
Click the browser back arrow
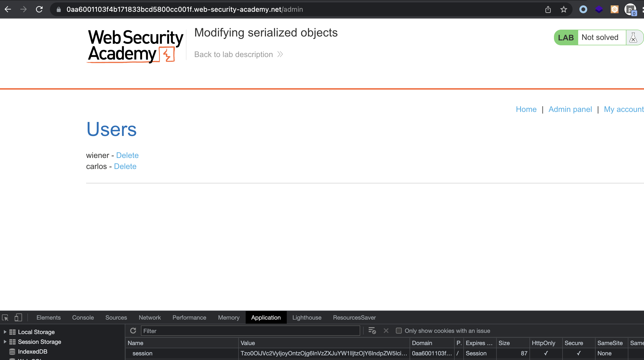tap(8, 10)
